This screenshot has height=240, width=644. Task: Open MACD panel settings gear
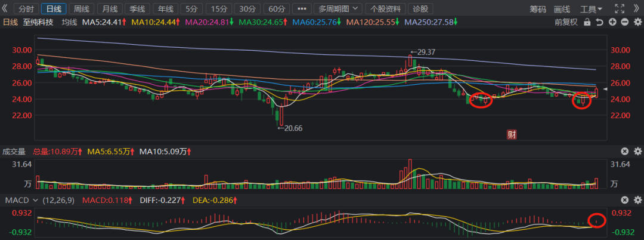click(636, 200)
